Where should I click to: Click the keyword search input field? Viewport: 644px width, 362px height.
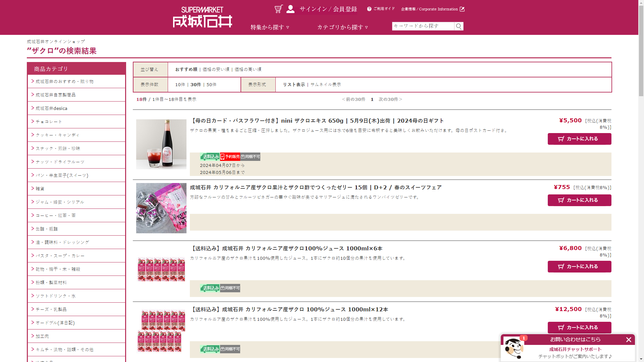pyautogui.click(x=423, y=26)
